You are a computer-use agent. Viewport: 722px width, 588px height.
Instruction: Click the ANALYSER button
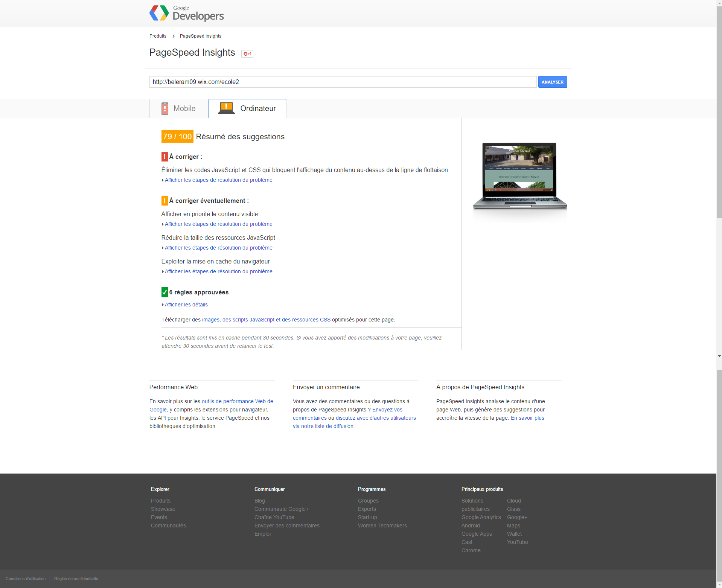(x=553, y=82)
